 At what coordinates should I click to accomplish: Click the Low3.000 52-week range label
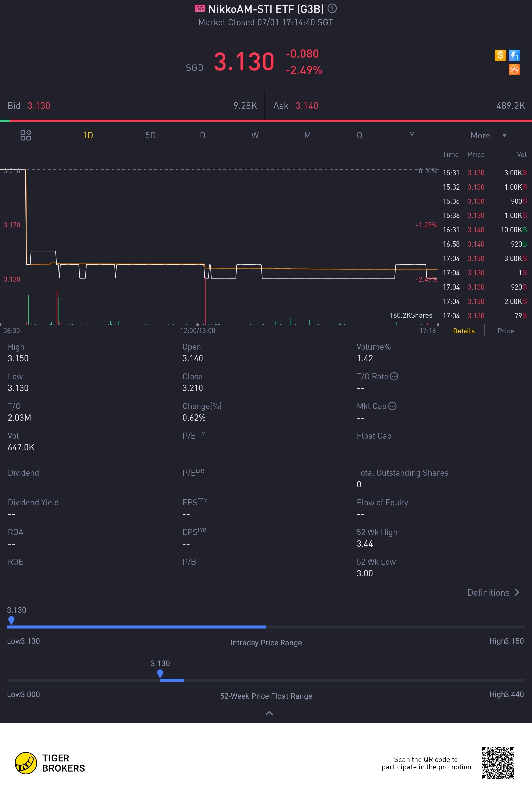click(23, 694)
